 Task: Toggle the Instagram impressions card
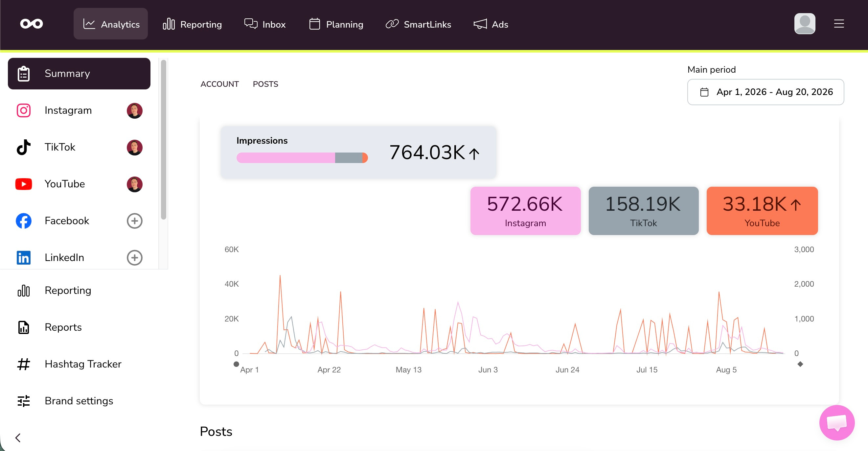tap(525, 211)
